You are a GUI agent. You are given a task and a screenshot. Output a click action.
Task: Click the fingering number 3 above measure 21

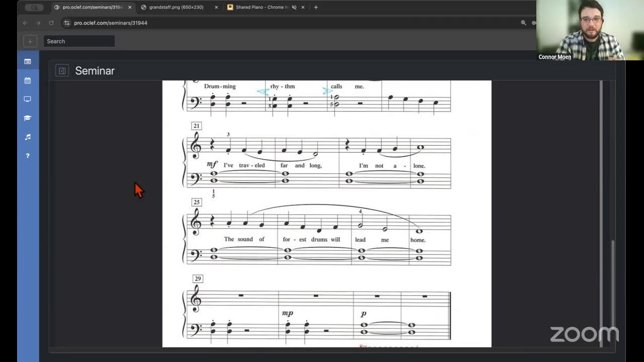pyautogui.click(x=228, y=135)
